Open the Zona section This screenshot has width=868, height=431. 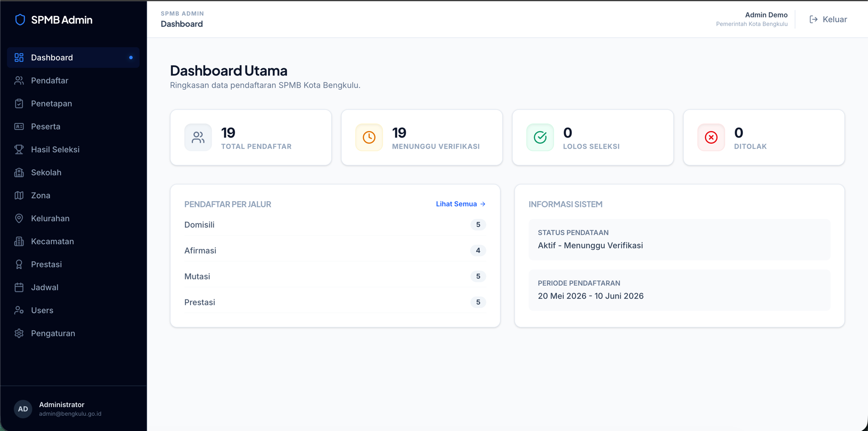(x=73, y=196)
